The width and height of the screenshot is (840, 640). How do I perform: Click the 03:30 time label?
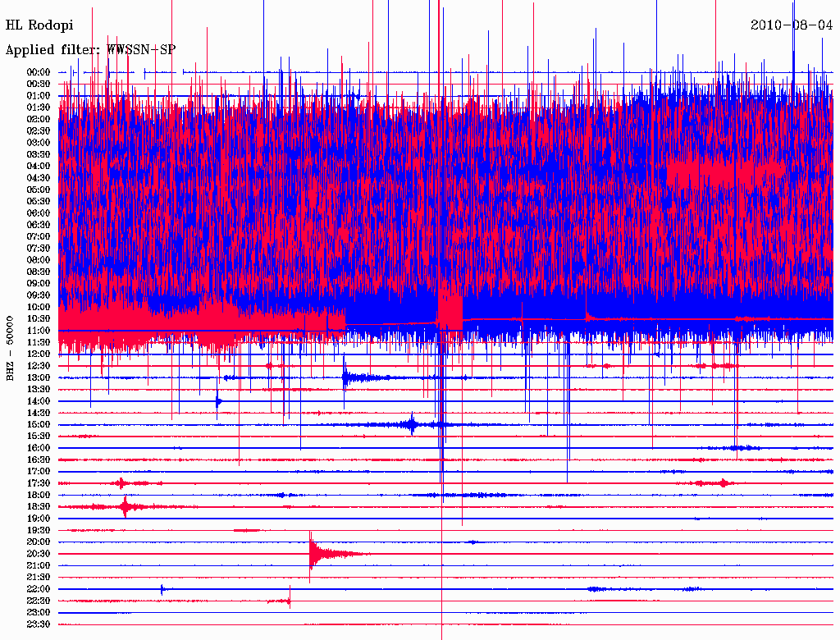click(x=39, y=154)
